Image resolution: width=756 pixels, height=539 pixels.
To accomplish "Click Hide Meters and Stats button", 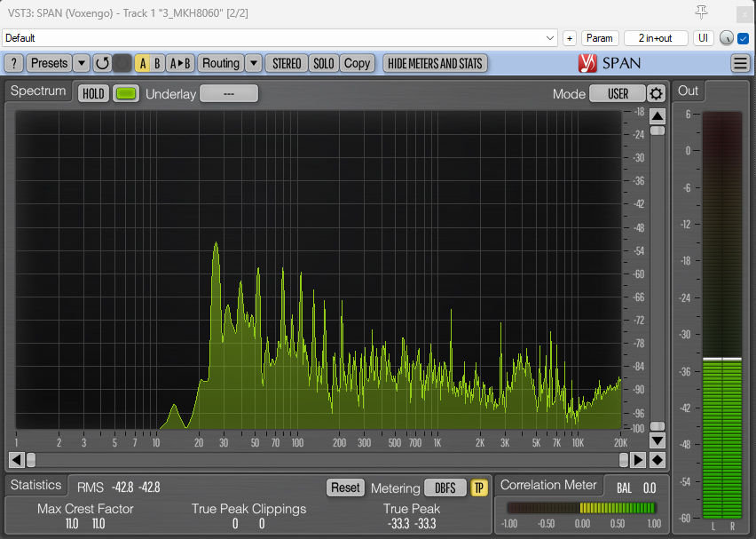I will point(435,63).
